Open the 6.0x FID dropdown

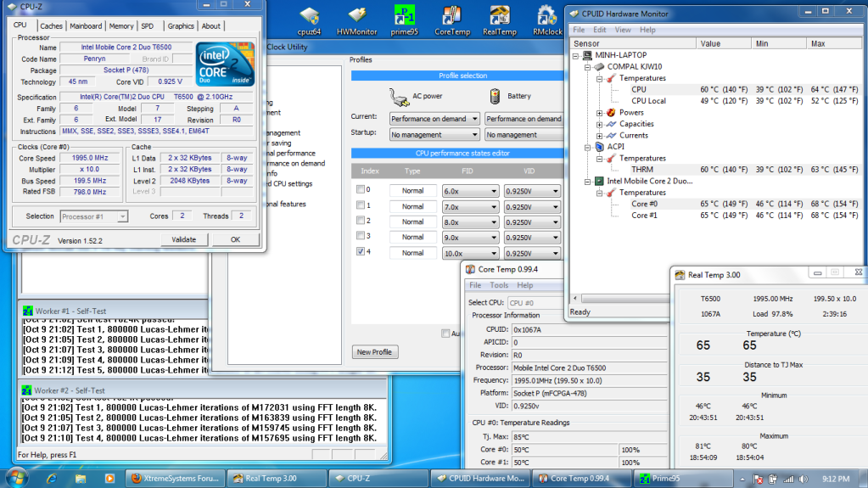pos(471,191)
